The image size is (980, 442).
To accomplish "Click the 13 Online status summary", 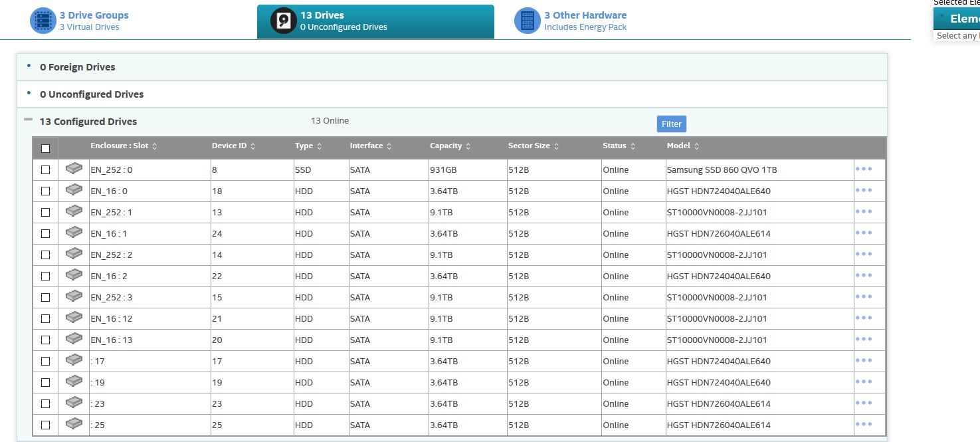I will [x=330, y=120].
